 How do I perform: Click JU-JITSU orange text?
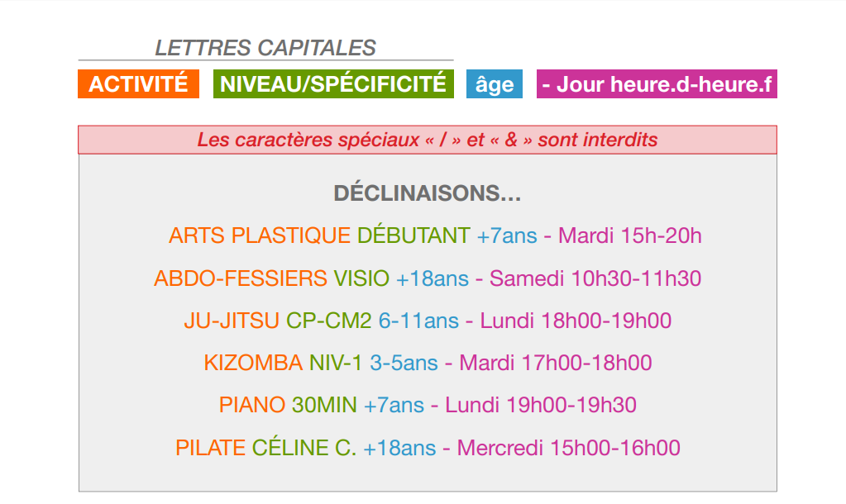pos(232,321)
